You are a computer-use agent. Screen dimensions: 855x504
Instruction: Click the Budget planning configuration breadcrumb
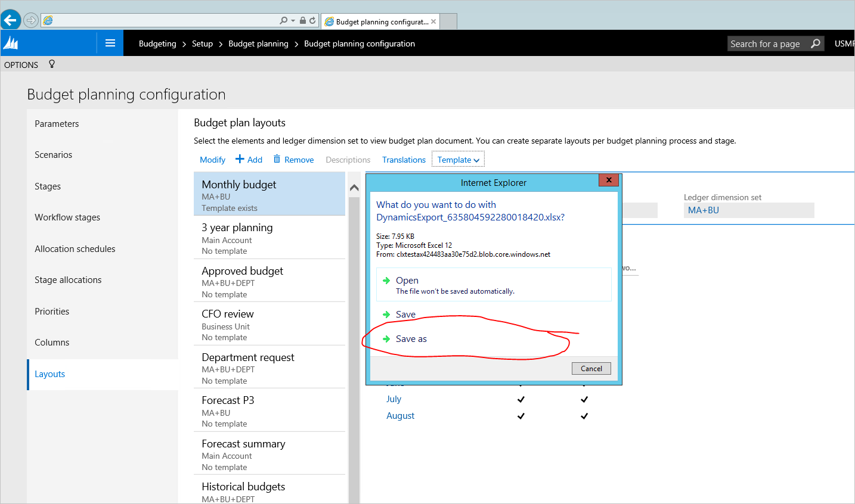click(360, 43)
